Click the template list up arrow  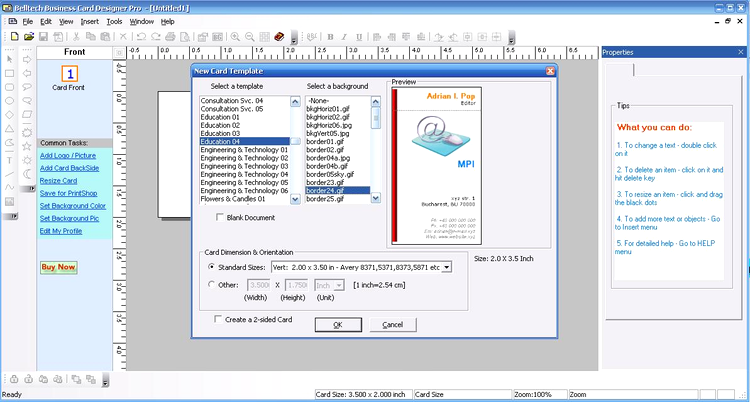296,101
